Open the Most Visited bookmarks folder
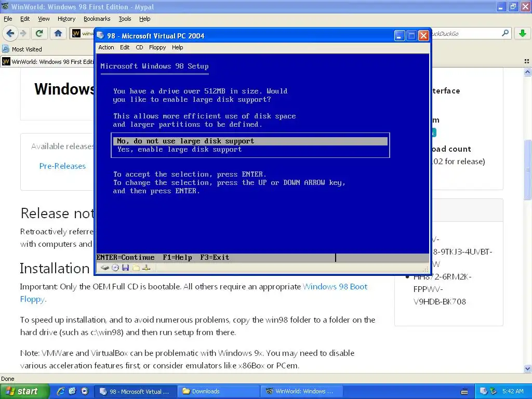This screenshot has height=399, width=532. pyautogui.click(x=22, y=49)
